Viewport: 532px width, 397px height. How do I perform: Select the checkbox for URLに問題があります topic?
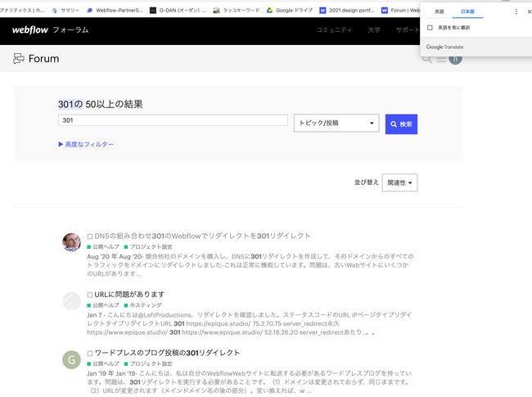click(90, 295)
